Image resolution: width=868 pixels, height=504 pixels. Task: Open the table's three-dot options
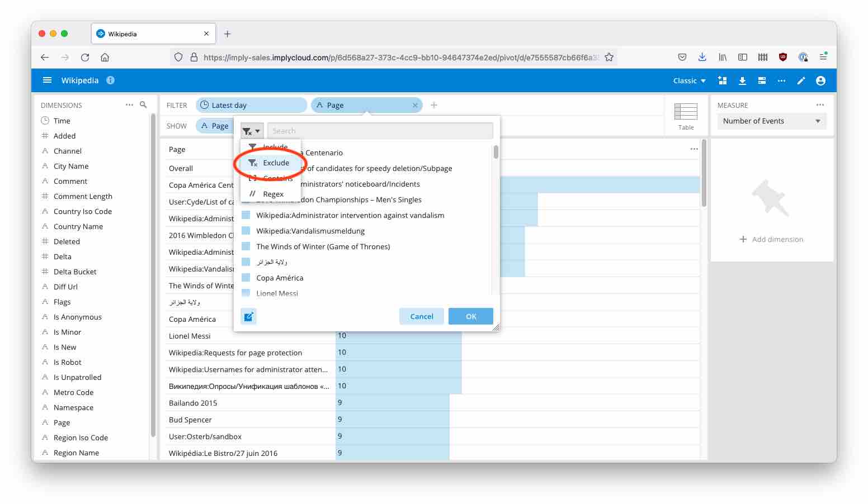click(x=694, y=149)
